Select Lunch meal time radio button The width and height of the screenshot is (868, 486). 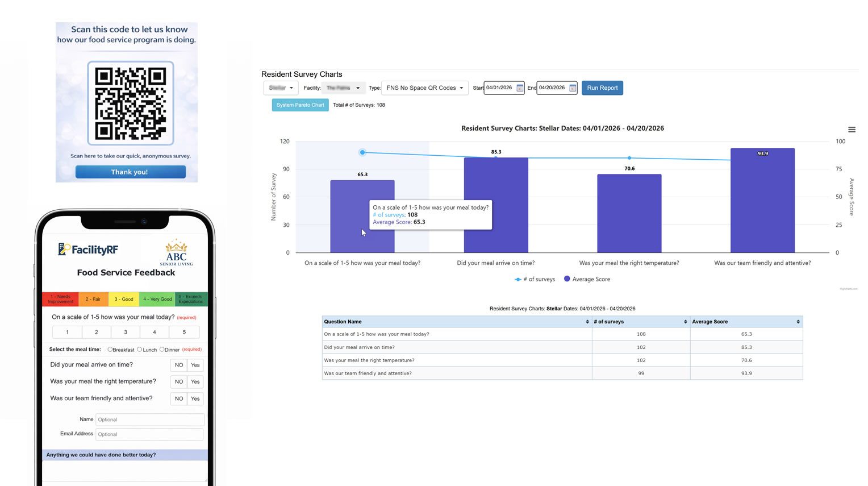click(140, 350)
